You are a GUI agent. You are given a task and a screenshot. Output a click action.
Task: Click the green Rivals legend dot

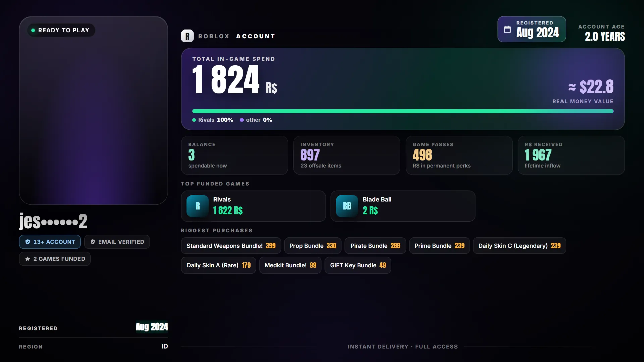click(x=194, y=120)
